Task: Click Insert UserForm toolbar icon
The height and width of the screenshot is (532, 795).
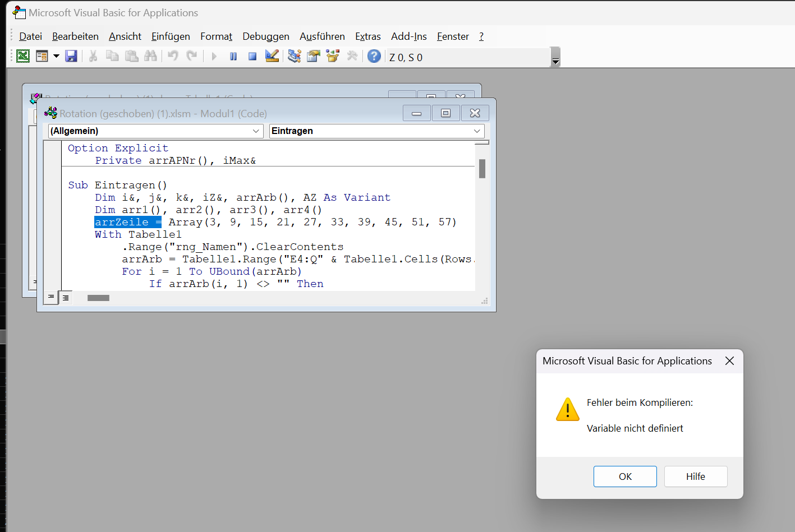Action: pyautogui.click(x=42, y=56)
